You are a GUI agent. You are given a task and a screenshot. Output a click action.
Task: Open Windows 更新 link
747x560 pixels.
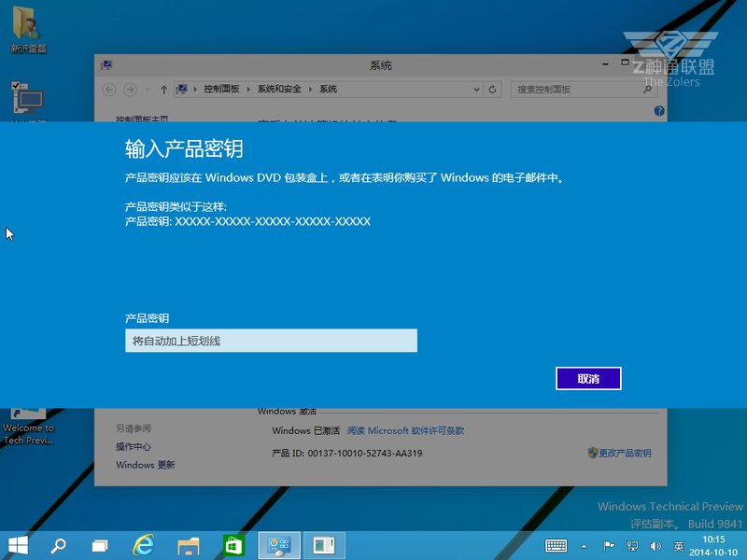point(146,465)
